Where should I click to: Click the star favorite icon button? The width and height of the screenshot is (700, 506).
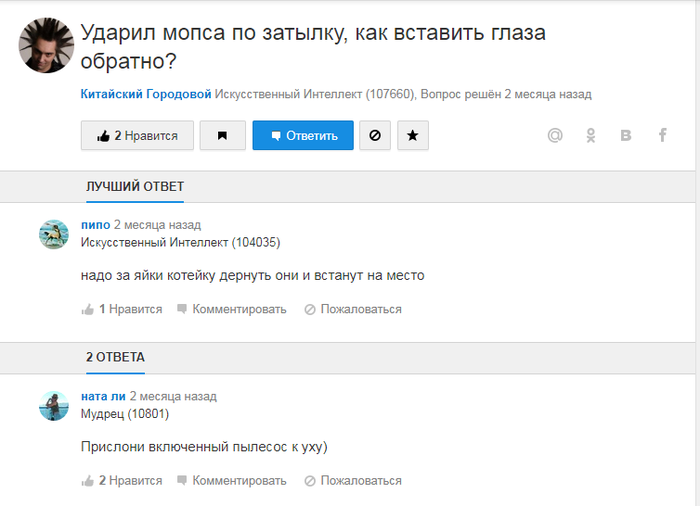coord(413,136)
